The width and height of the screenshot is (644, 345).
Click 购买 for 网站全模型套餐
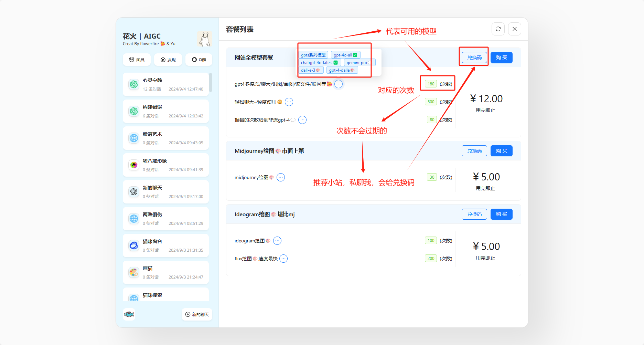pyautogui.click(x=502, y=57)
